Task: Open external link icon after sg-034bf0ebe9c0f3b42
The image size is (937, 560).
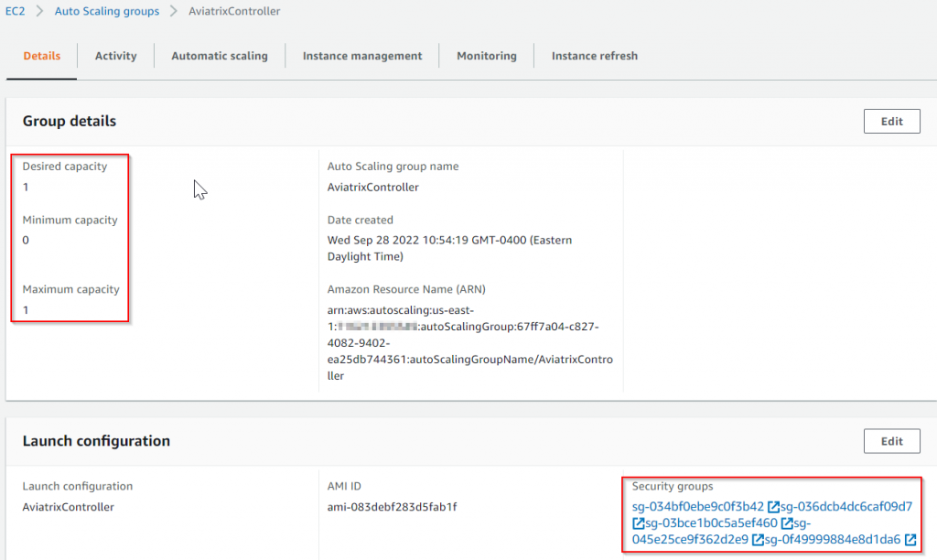Action: [x=773, y=507]
